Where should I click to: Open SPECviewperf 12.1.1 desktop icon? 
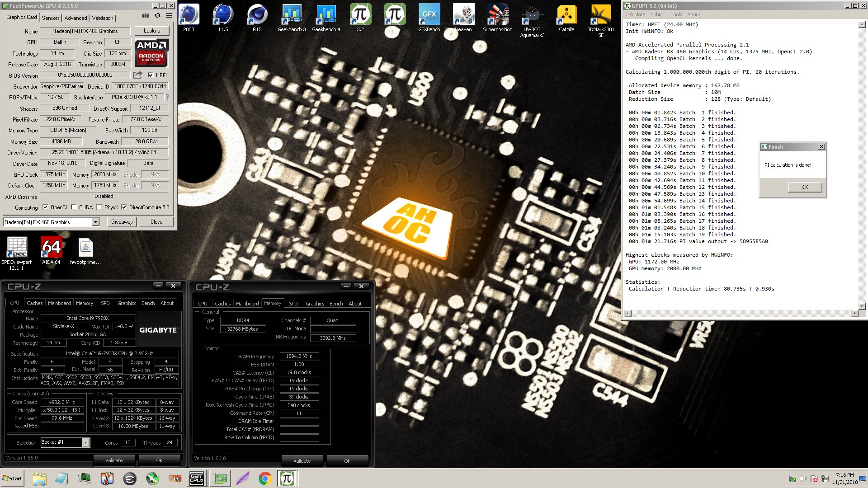click(17, 253)
